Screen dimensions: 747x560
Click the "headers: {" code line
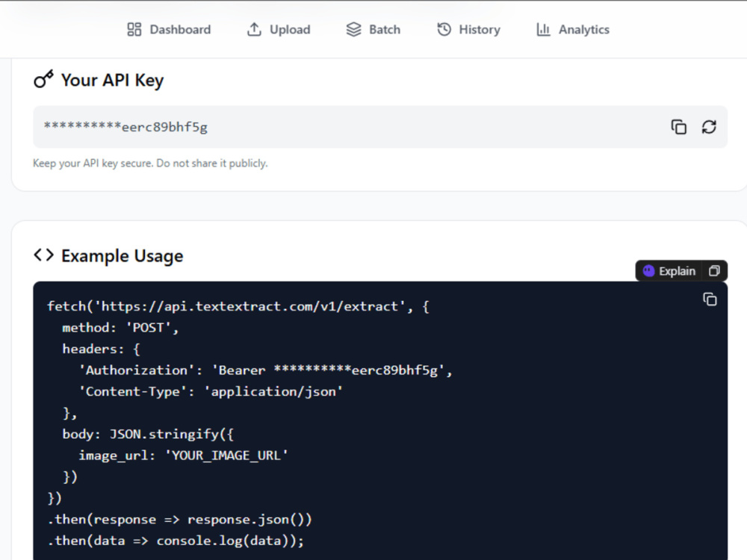pos(101,349)
